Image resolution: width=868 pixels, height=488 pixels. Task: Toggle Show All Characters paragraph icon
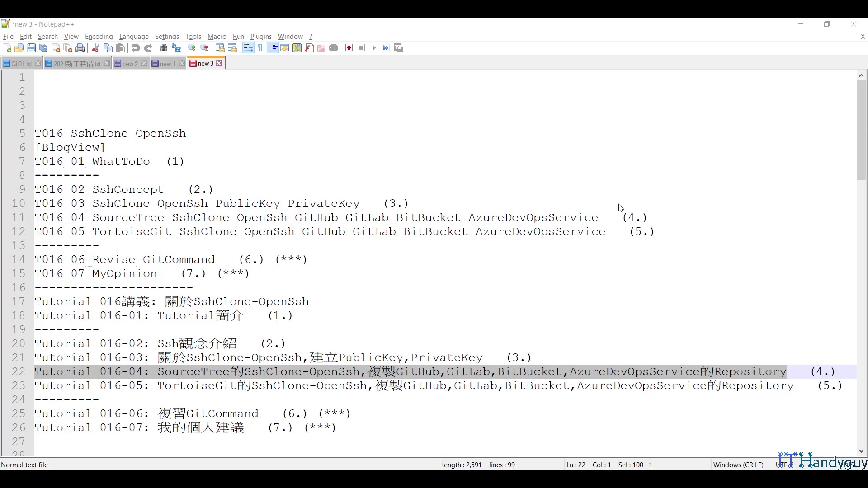coord(260,48)
